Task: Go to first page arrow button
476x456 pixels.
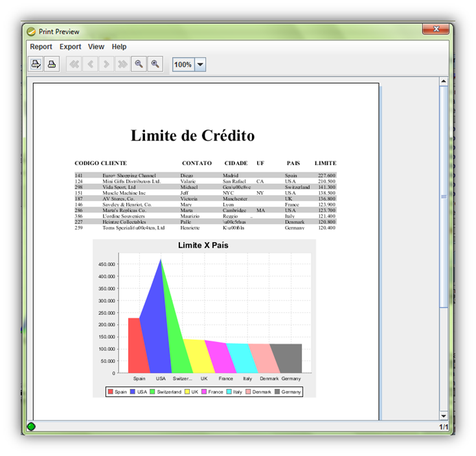Action: click(74, 64)
